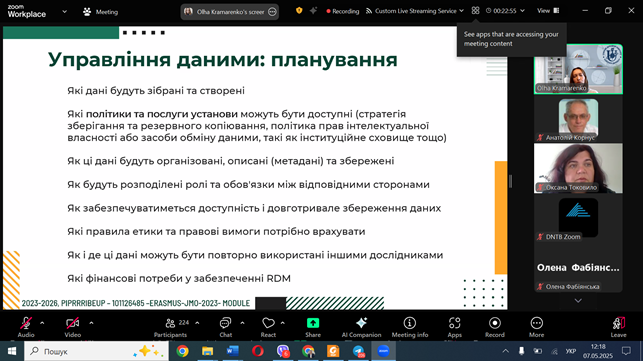This screenshot has height=361, width=643.
Task: Select Olha Kramarenko's video thumbnail
Action: [578, 69]
